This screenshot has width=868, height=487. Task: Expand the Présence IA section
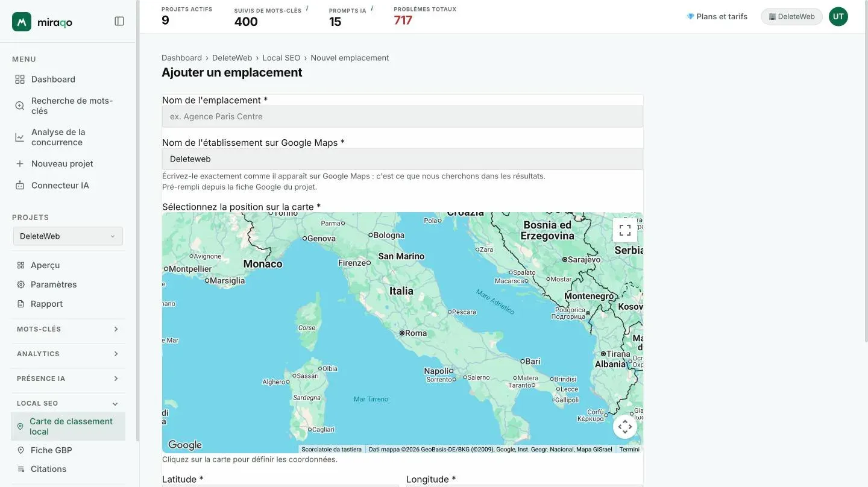[68, 379]
